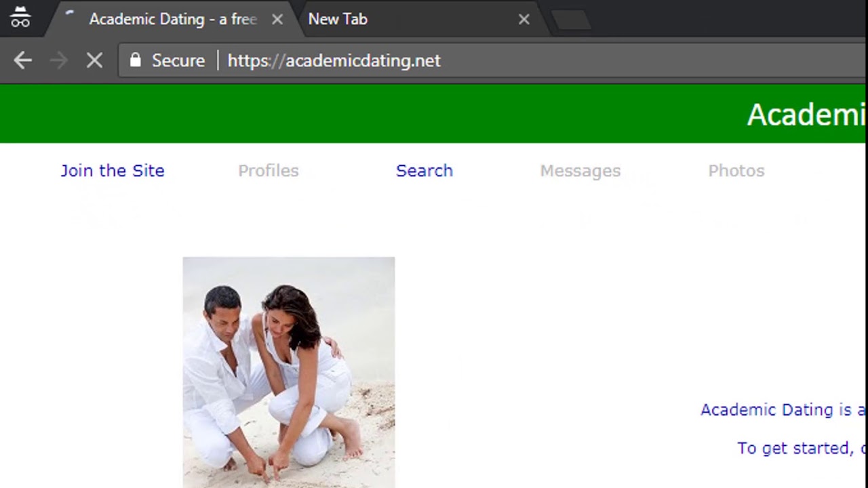The height and width of the screenshot is (488, 868).
Task: Click the browser back arrow
Action: 22,60
